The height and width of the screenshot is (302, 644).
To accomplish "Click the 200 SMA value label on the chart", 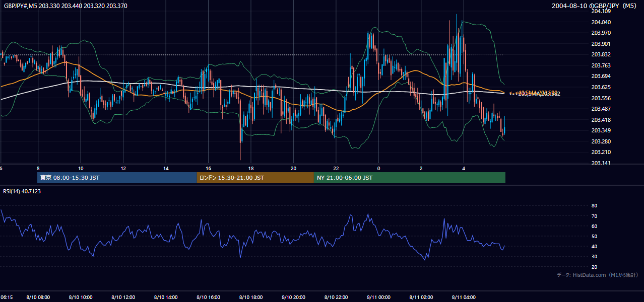I will (x=538, y=94).
